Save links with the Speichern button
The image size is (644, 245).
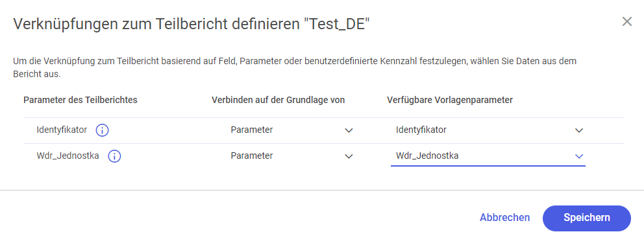tap(586, 218)
